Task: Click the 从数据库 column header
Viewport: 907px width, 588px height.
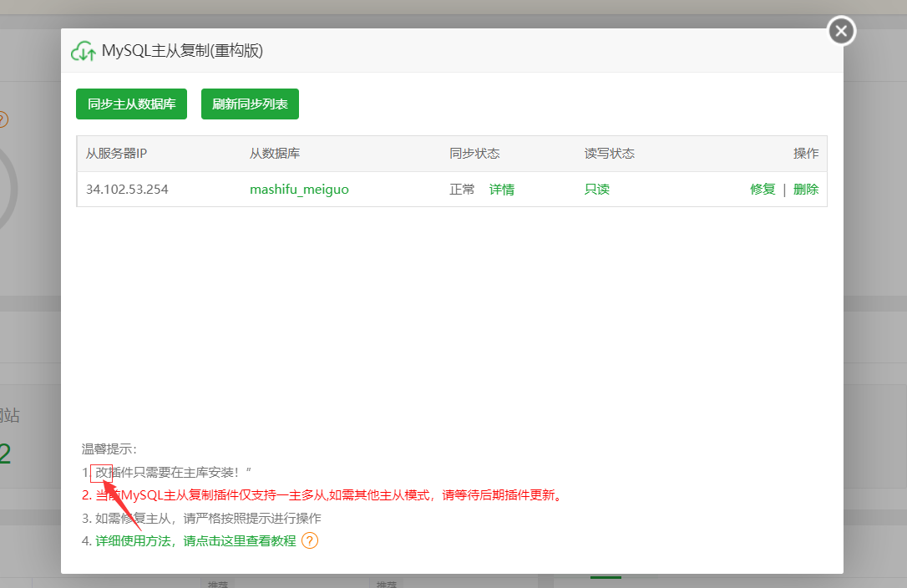Action: (x=275, y=154)
